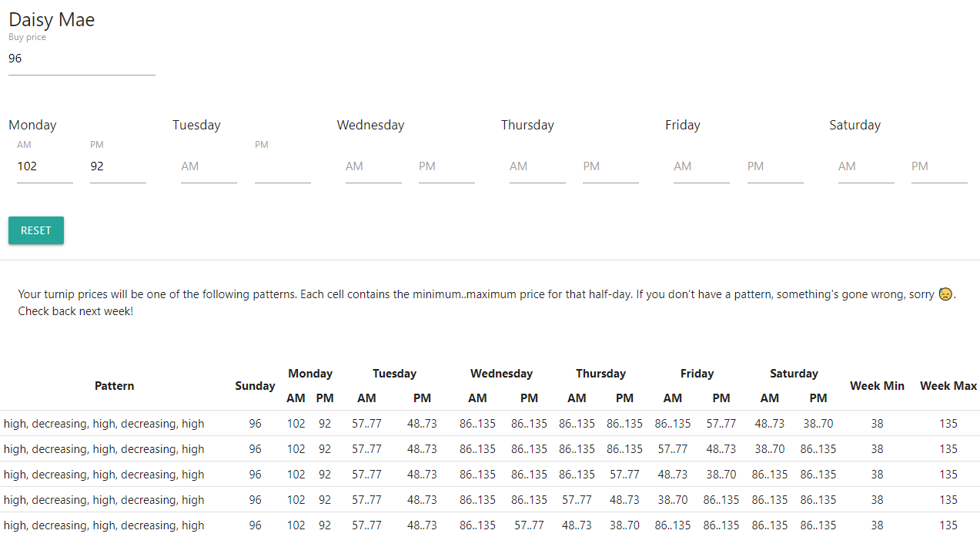Select the Monday PM price input showing 92
The image size is (980, 537).
[118, 166]
